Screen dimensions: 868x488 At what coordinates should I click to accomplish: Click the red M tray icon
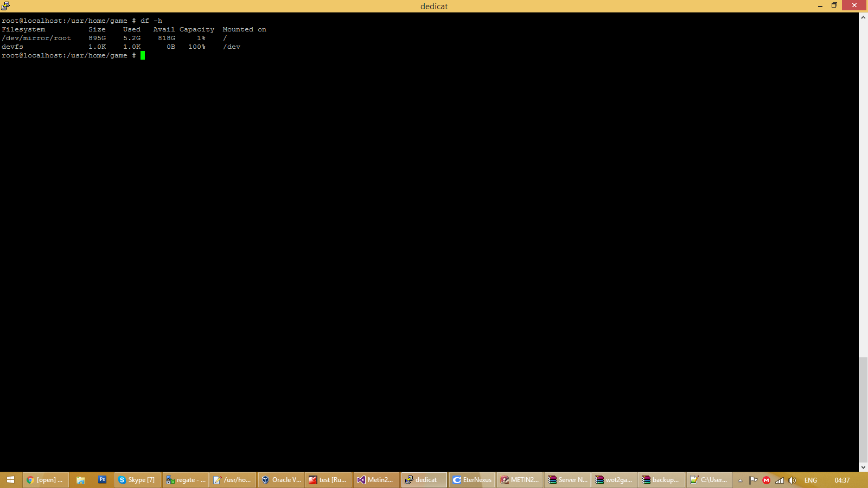[x=766, y=480]
